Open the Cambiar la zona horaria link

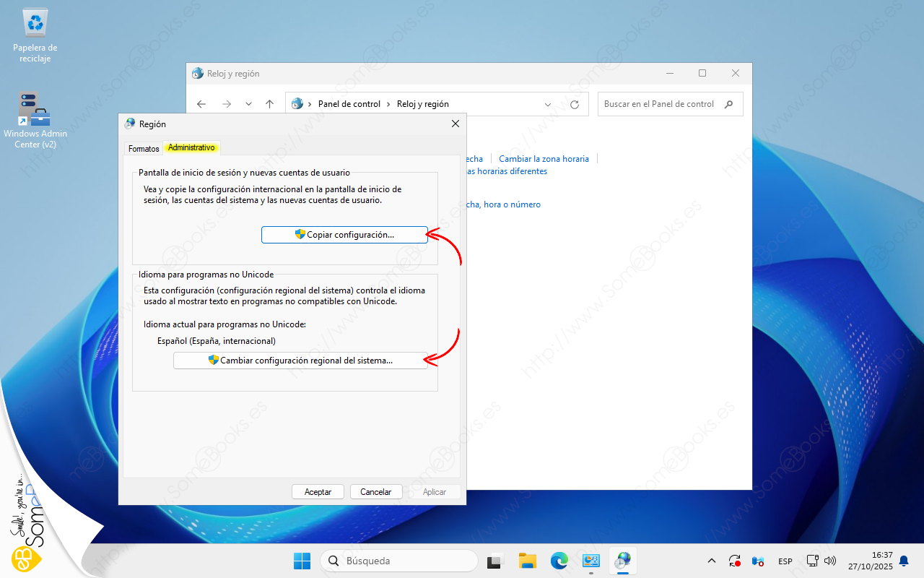tap(544, 159)
